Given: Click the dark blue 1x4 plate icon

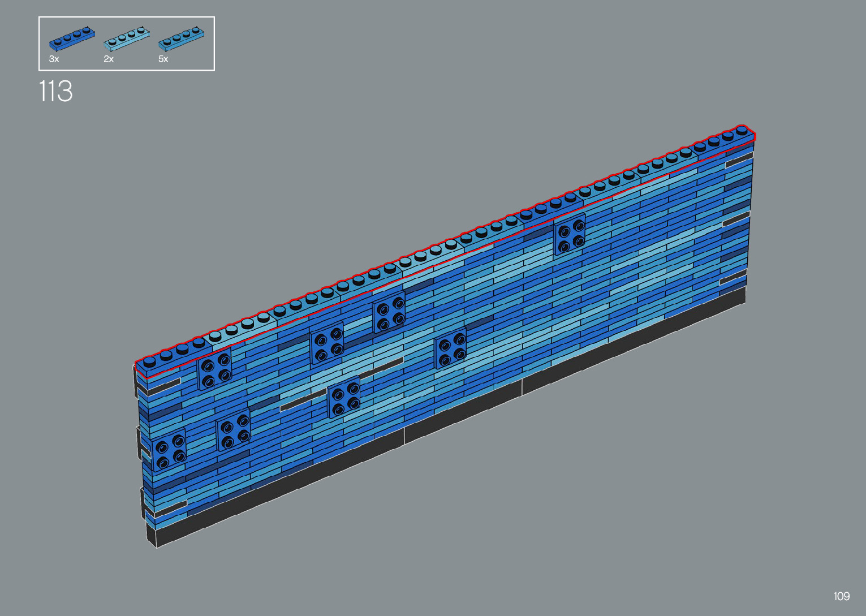Looking at the screenshot, I should coord(71,38).
